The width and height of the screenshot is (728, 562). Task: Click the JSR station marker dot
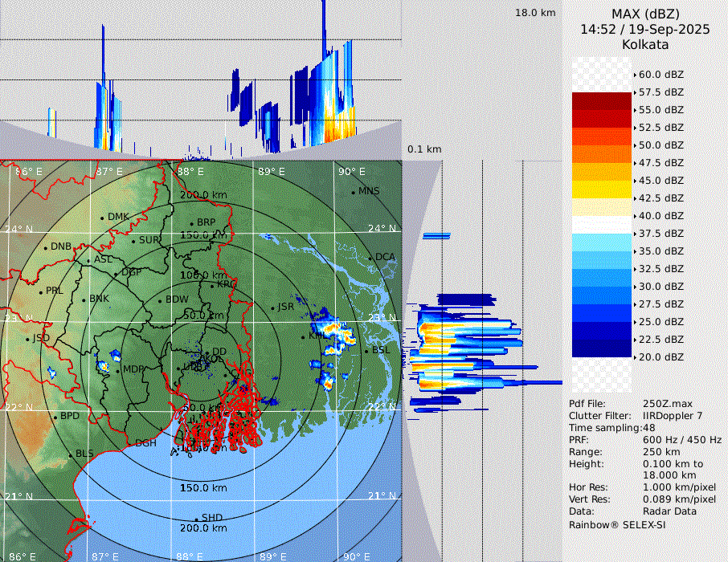(272, 307)
